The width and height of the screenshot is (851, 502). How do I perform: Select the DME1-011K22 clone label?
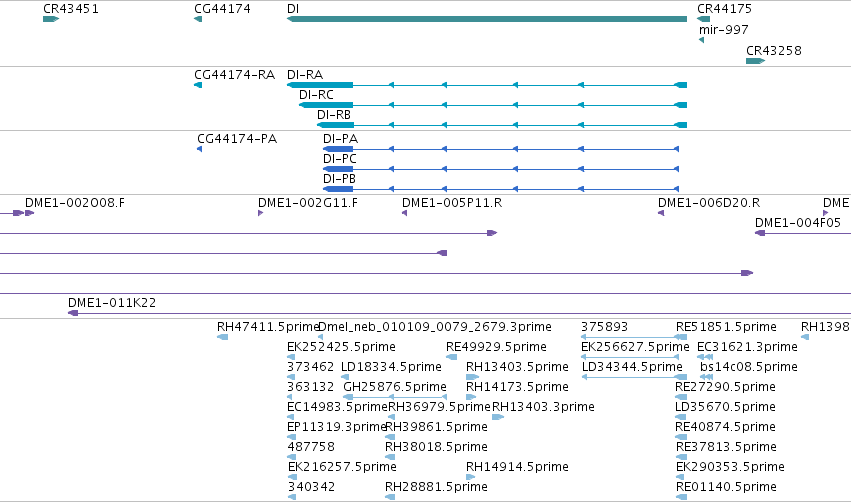(112, 302)
